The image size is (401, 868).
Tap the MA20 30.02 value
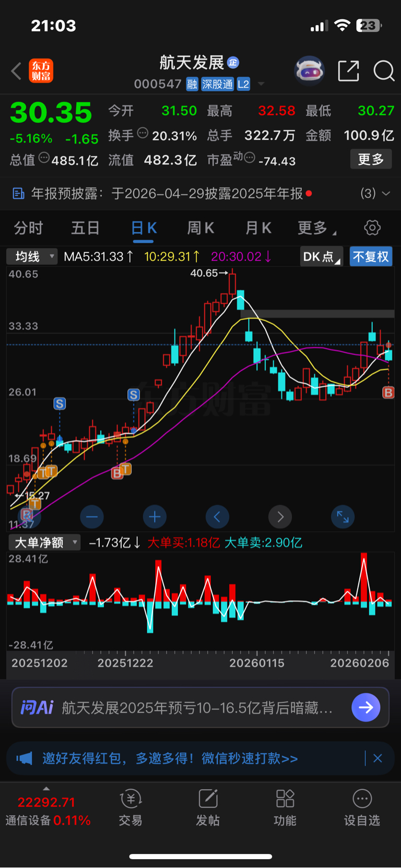pos(241,256)
